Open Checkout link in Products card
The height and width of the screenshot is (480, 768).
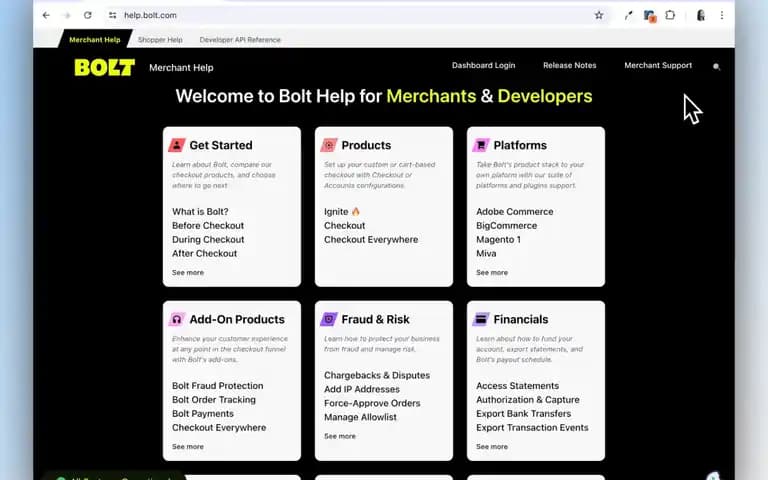(x=344, y=225)
